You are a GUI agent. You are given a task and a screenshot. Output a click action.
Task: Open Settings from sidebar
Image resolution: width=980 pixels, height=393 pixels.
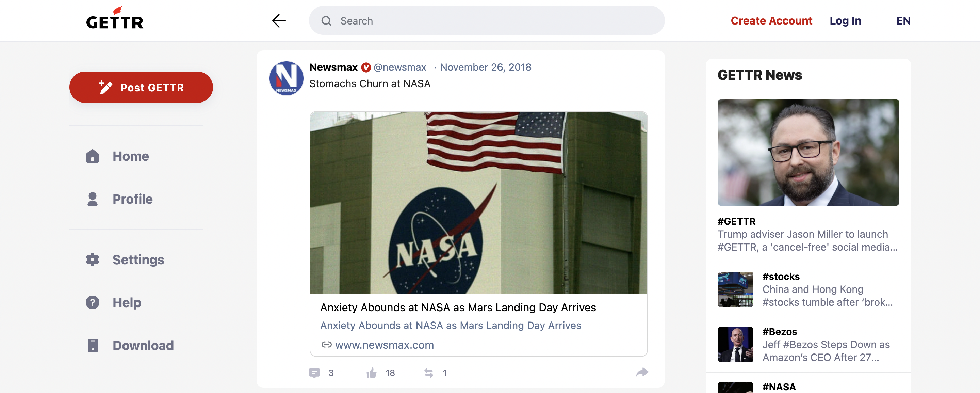point(125,260)
